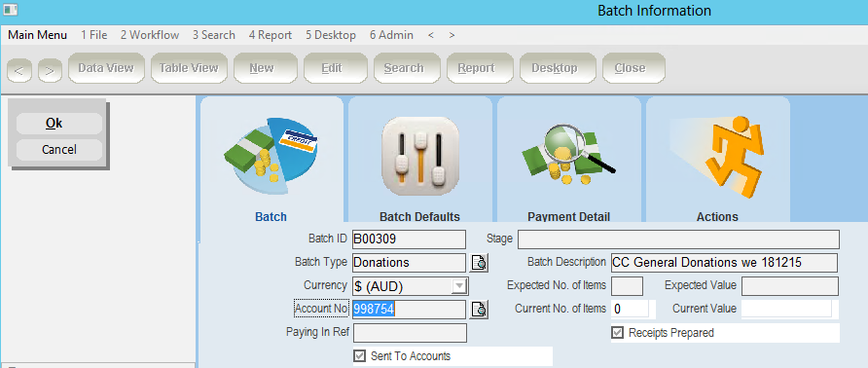Open the 2 Workflow menu
Viewport: 868px width, 368px height.
click(x=150, y=35)
